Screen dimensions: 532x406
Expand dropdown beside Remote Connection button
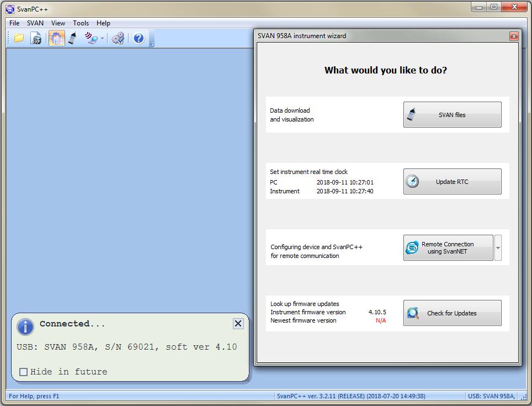[498, 248]
